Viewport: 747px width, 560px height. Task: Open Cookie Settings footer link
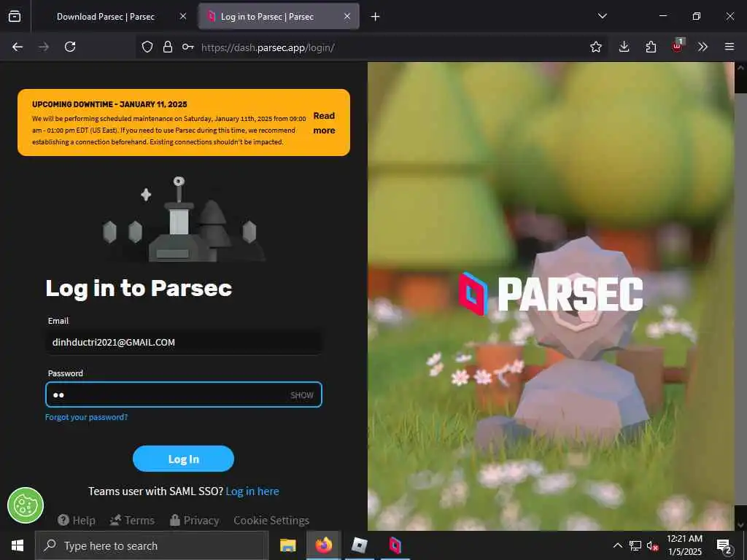(271, 521)
